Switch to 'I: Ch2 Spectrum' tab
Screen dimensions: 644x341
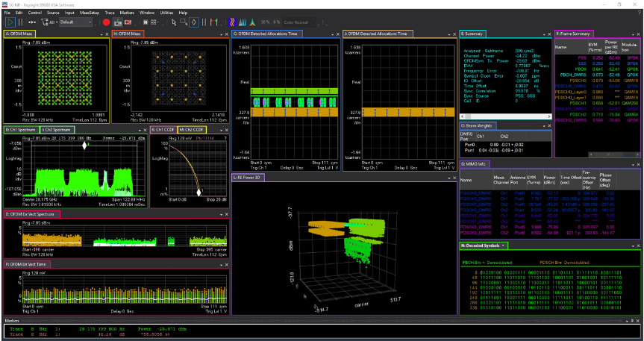57,130
